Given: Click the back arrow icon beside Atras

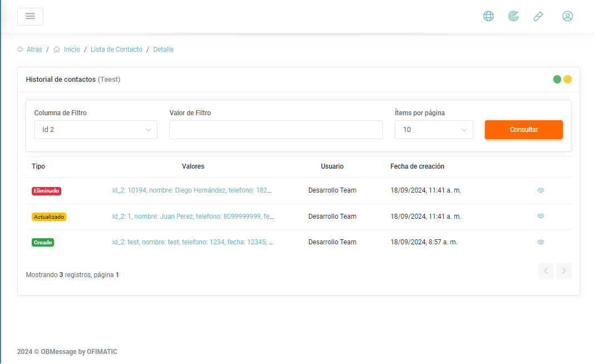Looking at the screenshot, I should (x=21, y=50).
